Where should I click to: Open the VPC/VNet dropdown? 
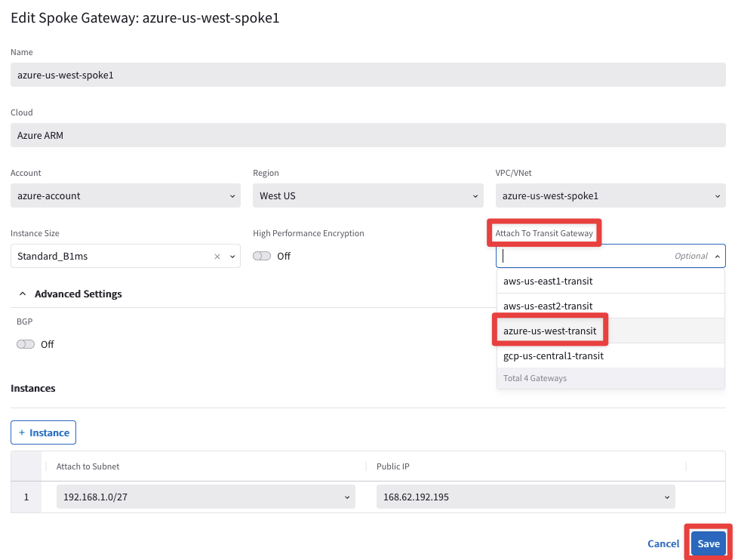click(x=610, y=196)
